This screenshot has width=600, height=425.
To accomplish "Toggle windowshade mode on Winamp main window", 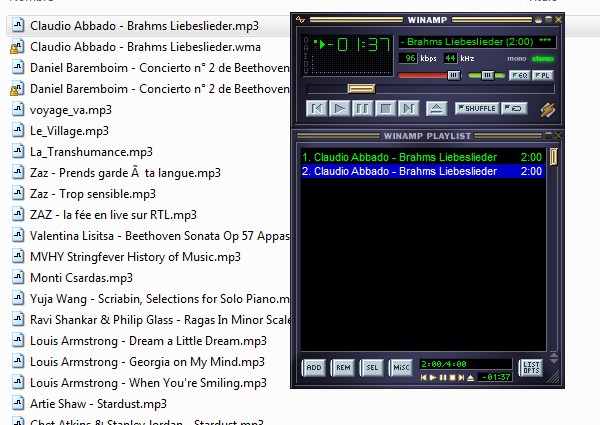I will point(548,20).
